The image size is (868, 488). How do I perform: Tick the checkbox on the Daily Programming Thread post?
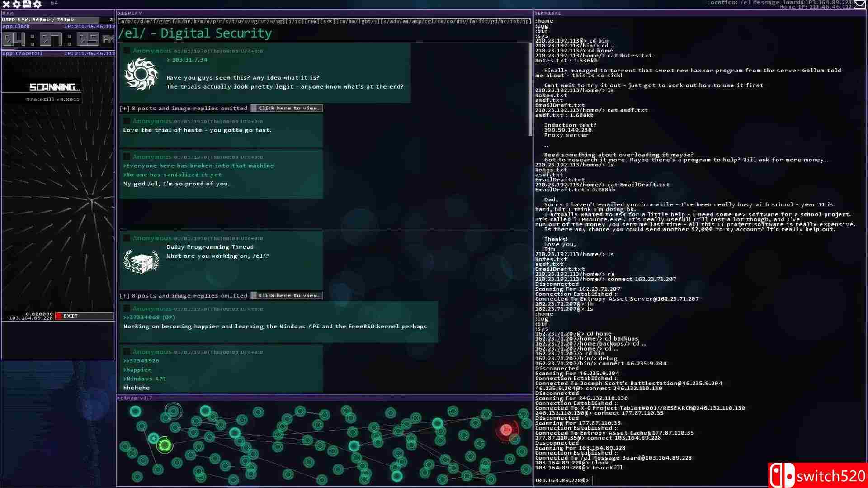[127, 238]
